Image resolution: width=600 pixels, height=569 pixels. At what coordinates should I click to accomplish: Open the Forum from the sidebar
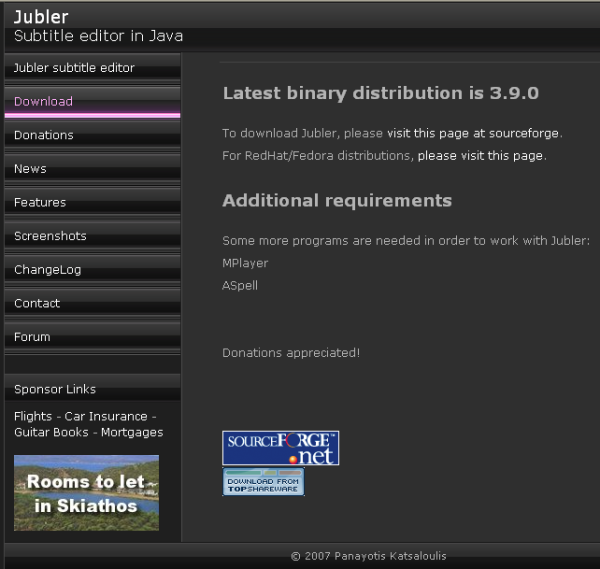pos(32,337)
